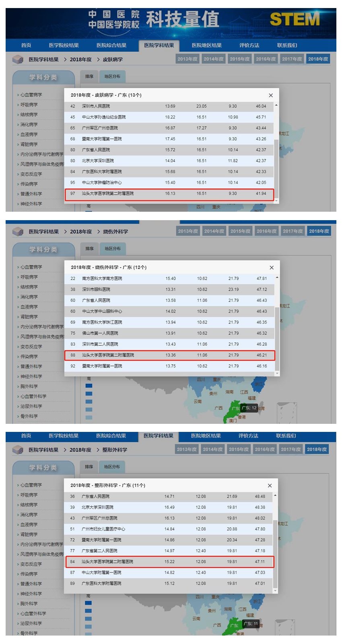Viewport: 342px width, 644px height.
Task: Select 2017年度 tab in the 烧伤外科学 panel
Action: click(293, 231)
